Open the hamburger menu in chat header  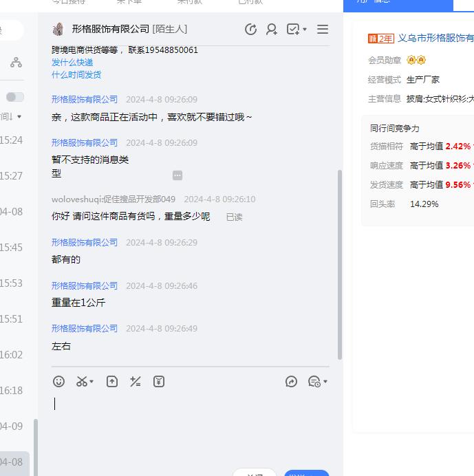pos(322,29)
